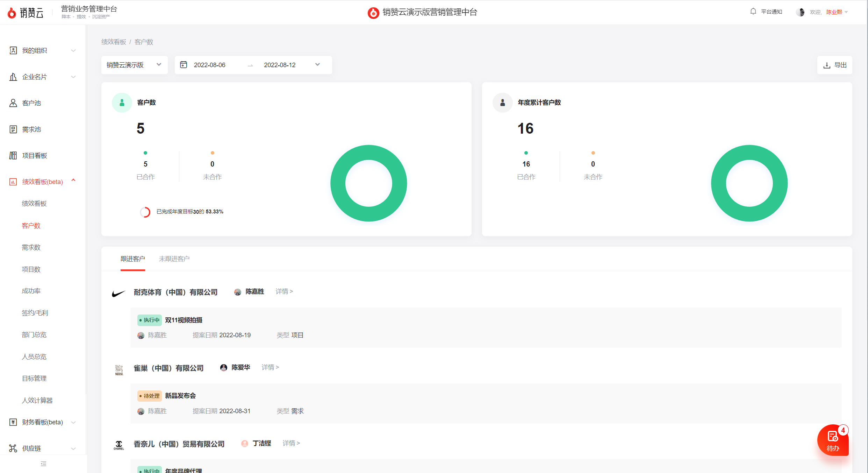Viewport: 868px width, 473px height.
Task: Click the user avatar in header
Action: 800,12
